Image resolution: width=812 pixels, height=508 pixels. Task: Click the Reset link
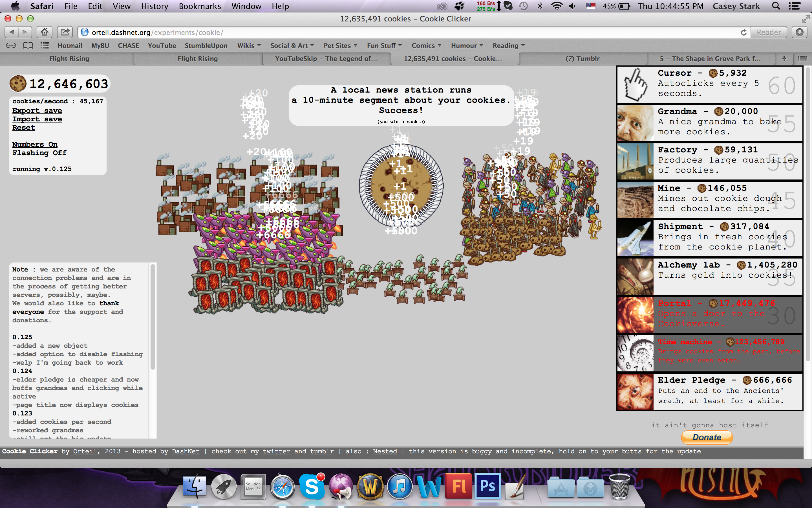[x=23, y=127]
